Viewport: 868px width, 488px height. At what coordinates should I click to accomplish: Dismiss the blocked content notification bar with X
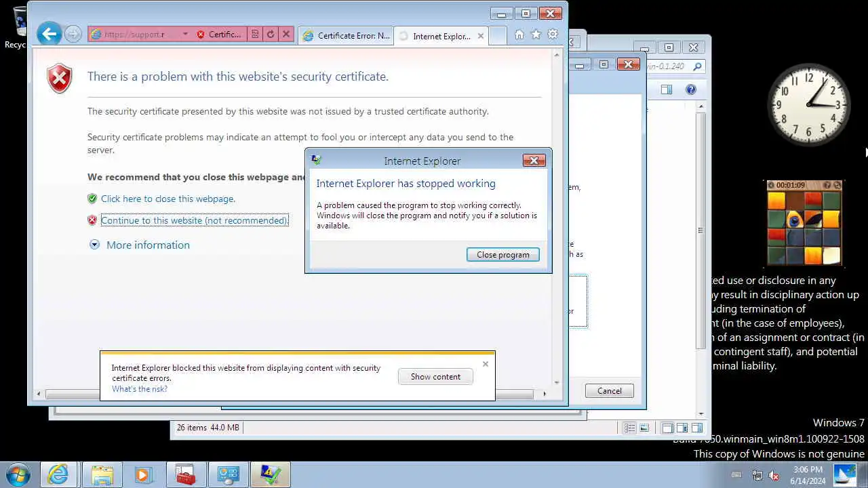[x=486, y=364]
